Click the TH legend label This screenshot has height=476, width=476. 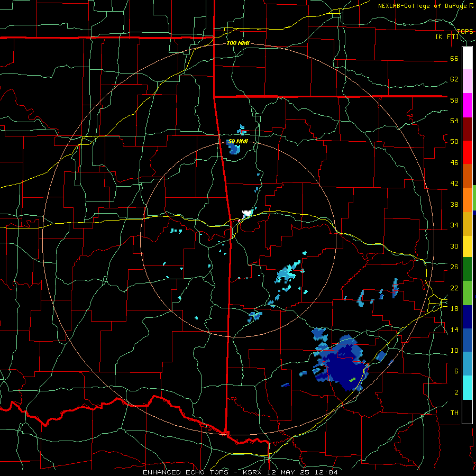coord(454,413)
